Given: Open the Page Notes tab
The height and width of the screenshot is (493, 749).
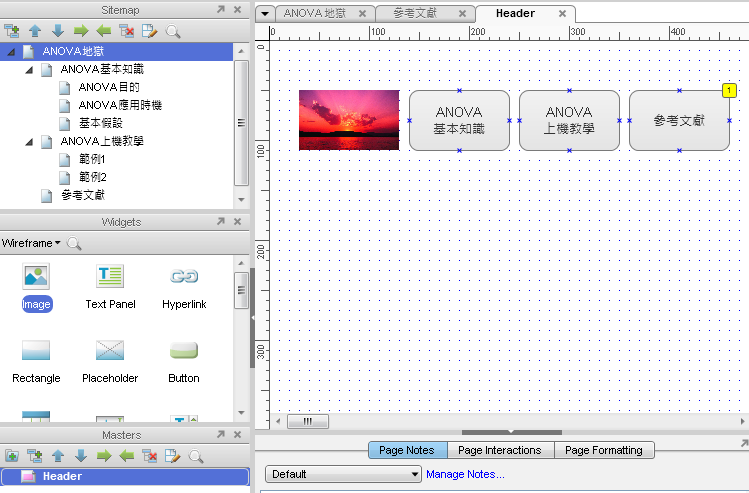Looking at the screenshot, I should pos(407,450).
